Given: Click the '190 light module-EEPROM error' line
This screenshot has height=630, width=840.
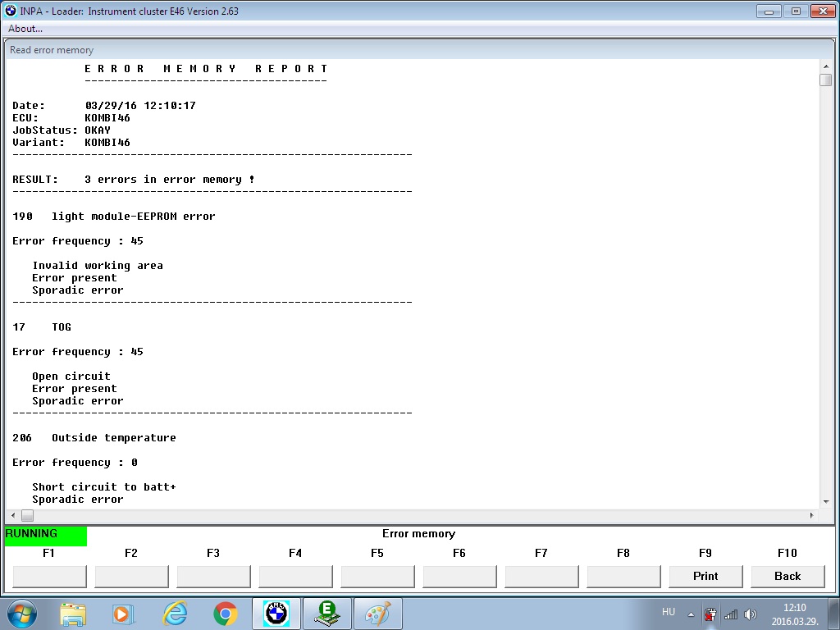Looking at the screenshot, I should 113,217.
